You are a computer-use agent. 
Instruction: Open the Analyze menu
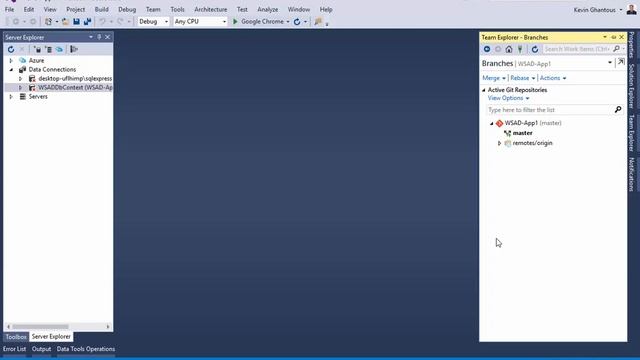point(268,9)
